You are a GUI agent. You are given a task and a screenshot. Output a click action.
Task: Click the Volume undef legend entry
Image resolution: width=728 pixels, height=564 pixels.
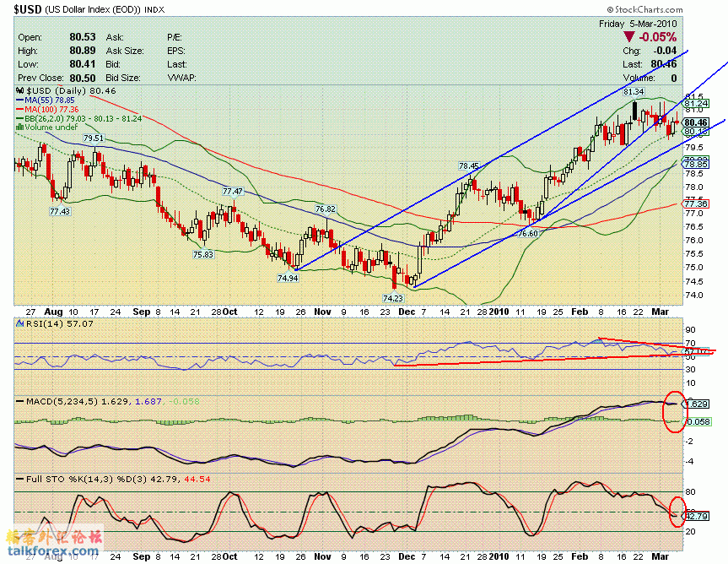47,127
